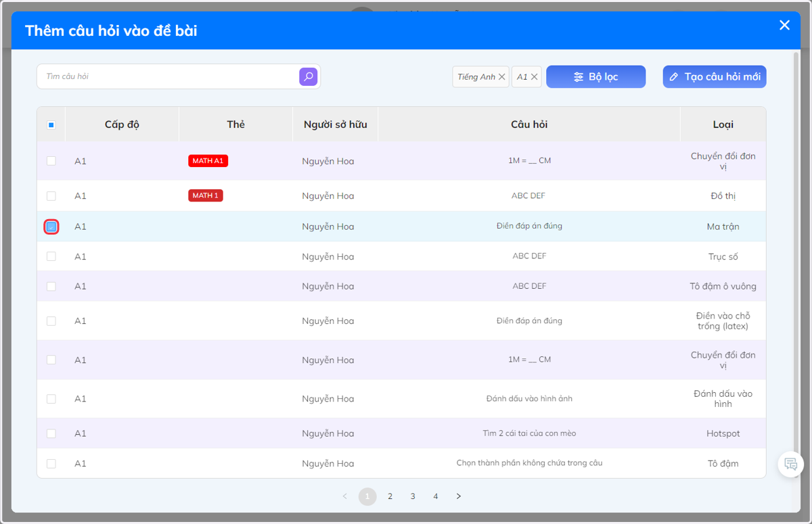Click Tô đậm ô vuông type cell
This screenshot has height=524, width=812.
pyautogui.click(x=723, y=287)
